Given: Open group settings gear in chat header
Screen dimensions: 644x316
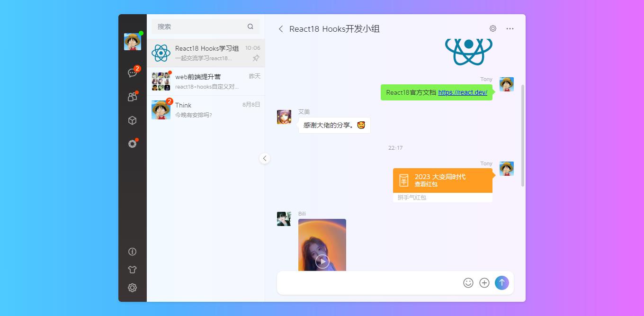Looking at the screenshot, I should click(492, 29).
